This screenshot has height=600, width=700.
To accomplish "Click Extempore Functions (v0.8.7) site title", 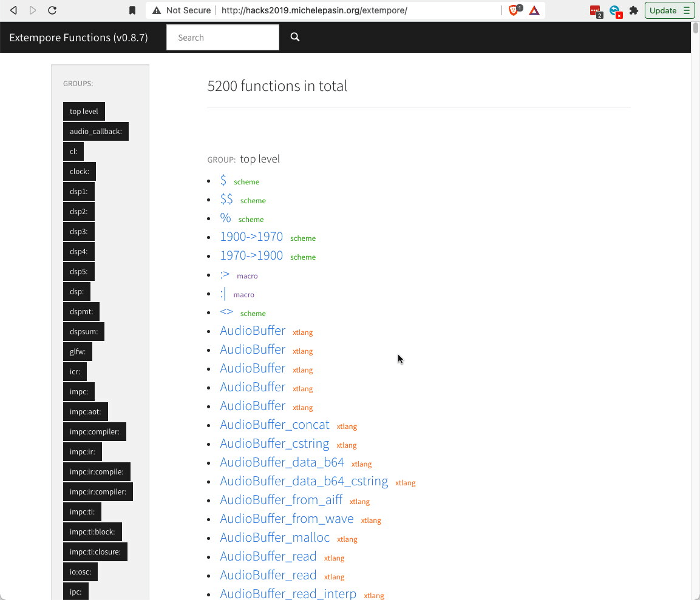I will click(x=78, y=38).
